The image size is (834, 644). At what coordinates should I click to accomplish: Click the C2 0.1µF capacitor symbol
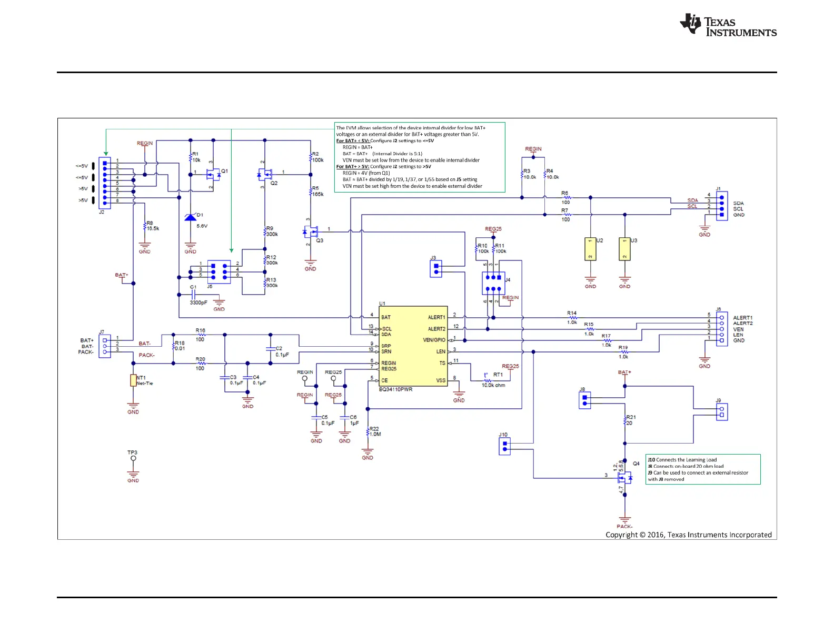[271, 349]
